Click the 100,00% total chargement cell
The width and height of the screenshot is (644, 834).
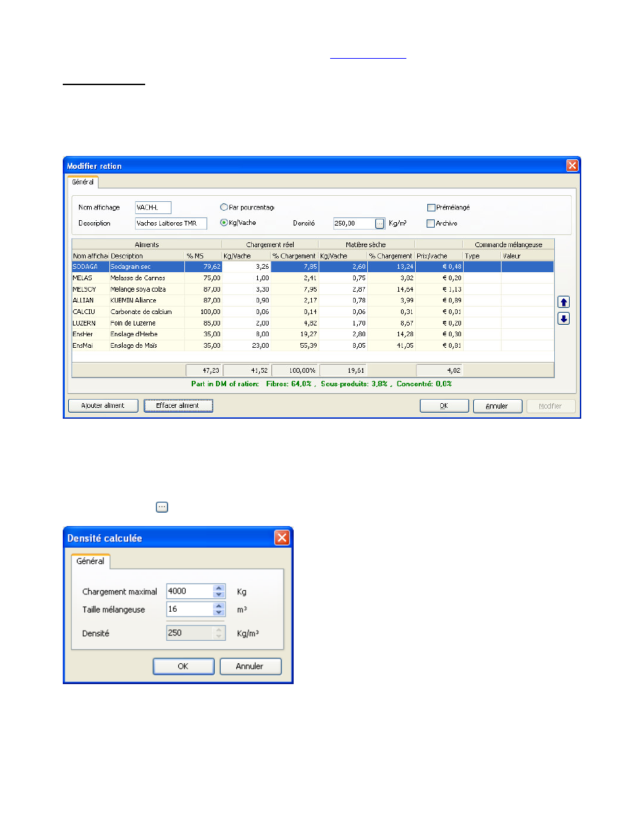click(294, 370)
